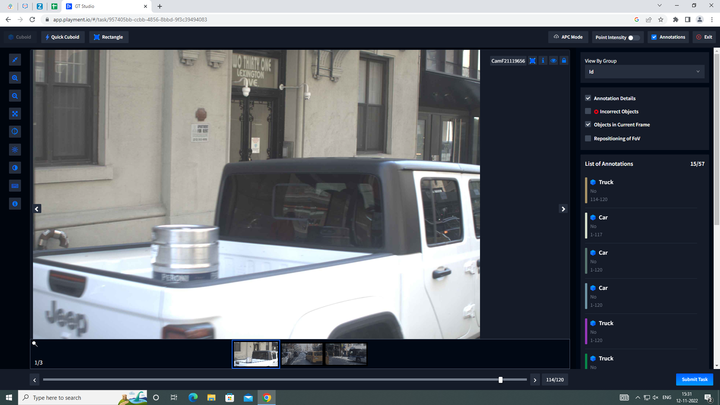Switch to the blue Z pinned browser tab
The width and height of the screenshot is (720, 405).
tap(39, 6)
